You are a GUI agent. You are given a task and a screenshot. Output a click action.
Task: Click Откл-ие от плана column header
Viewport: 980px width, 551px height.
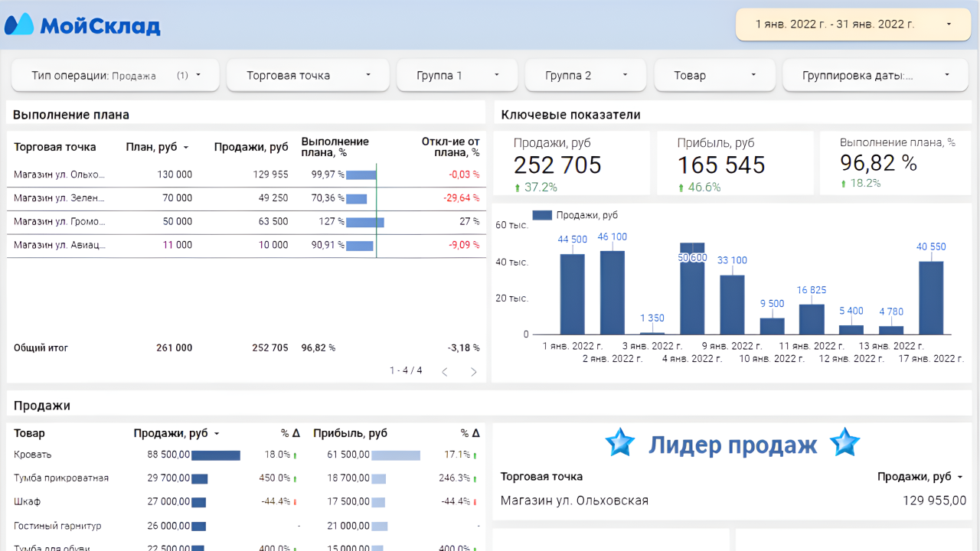click(451, 147)
